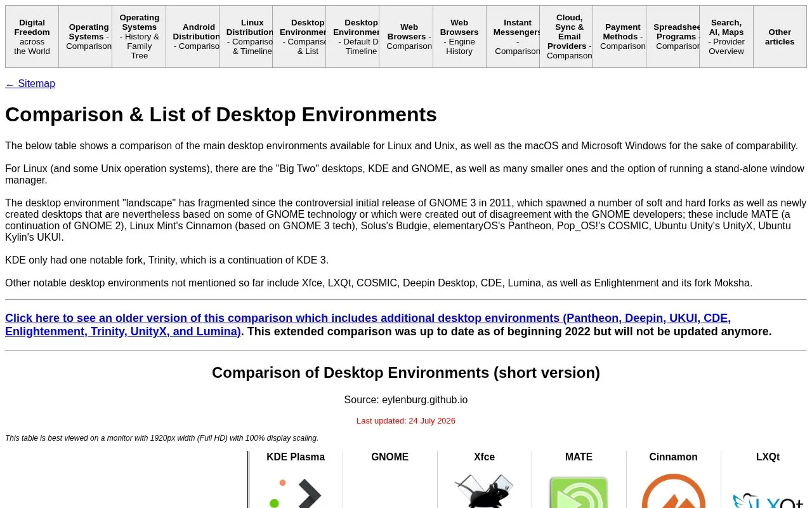
Task: Click 'Comparison of Desktop Environments (short version)' heading
Action: click(406, 373)
